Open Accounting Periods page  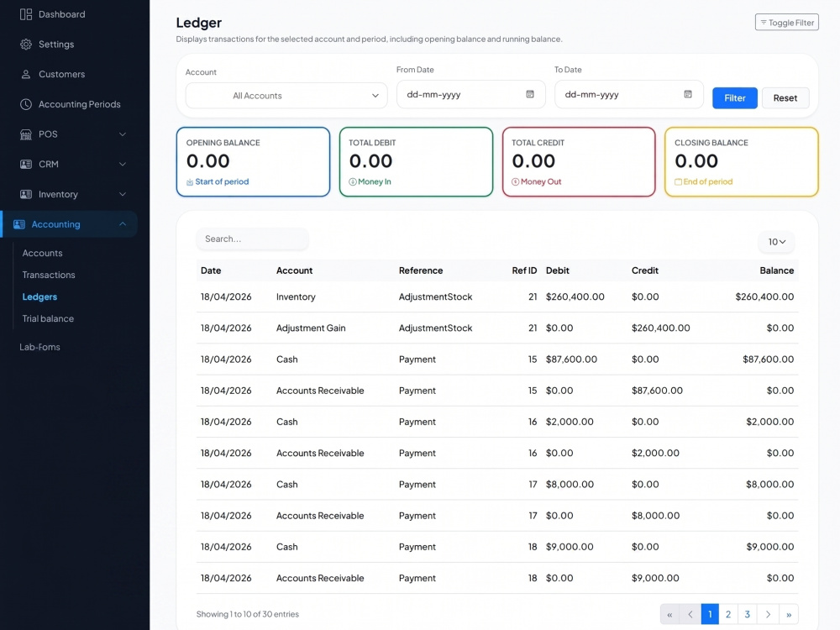[x=79, y=104]
